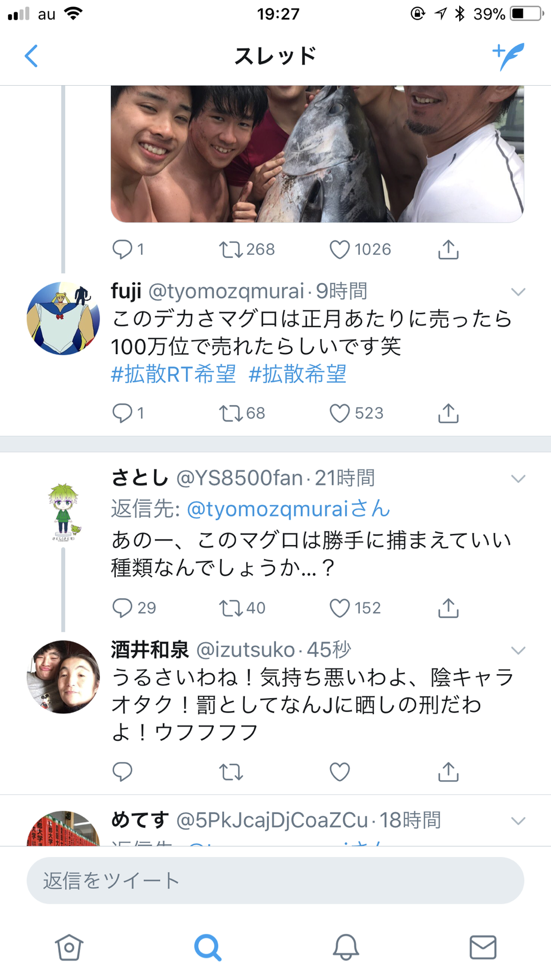The image size is (551, 980).
Task: Reply to 酒井和泉's tweet
Action: click(122, 772)
